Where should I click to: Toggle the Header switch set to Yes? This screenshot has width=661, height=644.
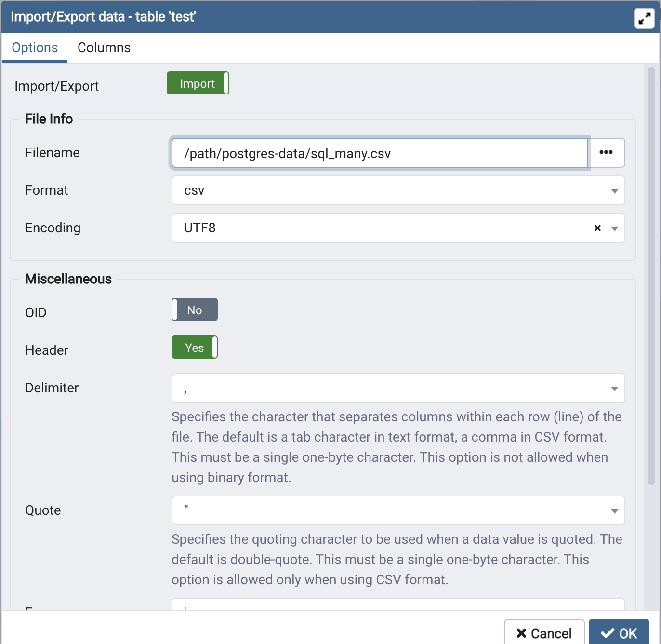[x=195, y=347]
